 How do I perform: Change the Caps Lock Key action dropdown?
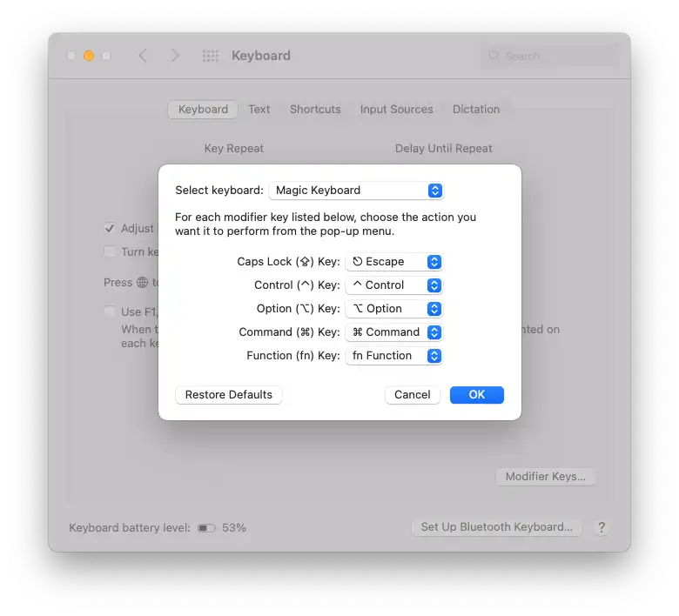point(393,262)
